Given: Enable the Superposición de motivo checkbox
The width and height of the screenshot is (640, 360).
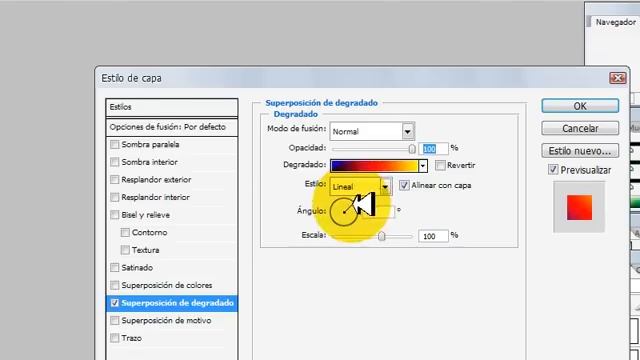Looking at the screenshot, I should click(115, 320).
